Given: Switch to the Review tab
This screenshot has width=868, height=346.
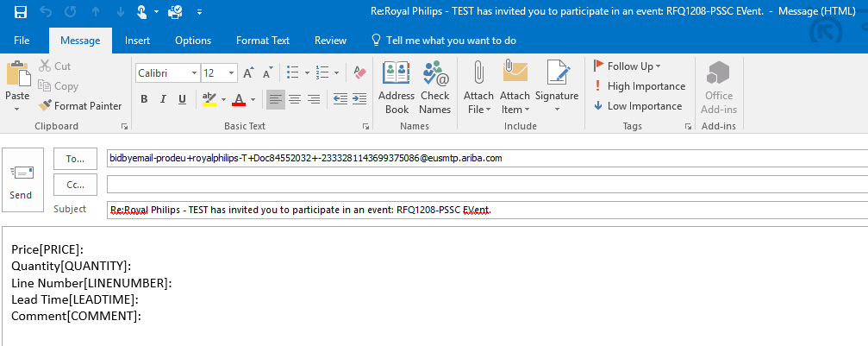Looking at the screenshot, I should [x=330, y=41].
